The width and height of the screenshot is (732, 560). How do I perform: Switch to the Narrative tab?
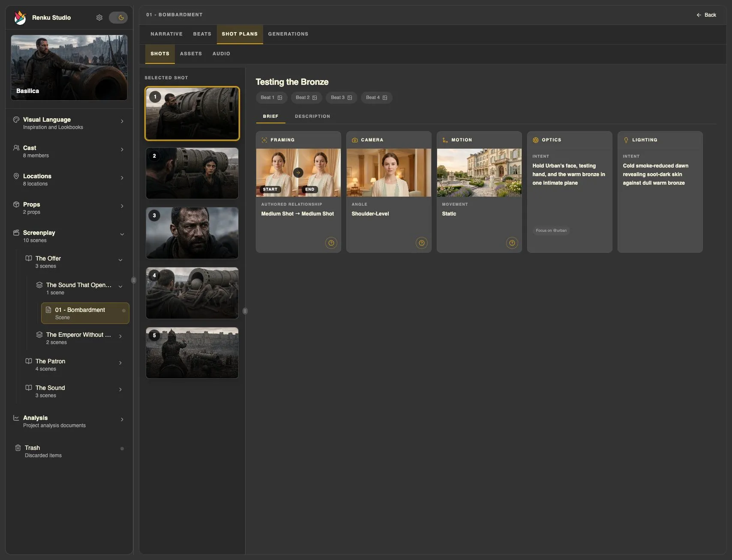166,34
